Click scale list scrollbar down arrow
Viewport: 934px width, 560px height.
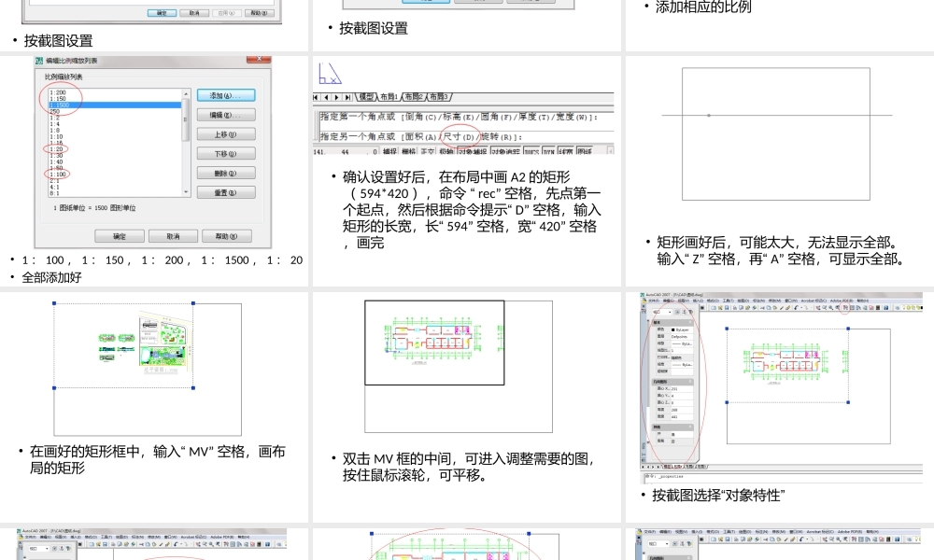(x=186, y=192)
